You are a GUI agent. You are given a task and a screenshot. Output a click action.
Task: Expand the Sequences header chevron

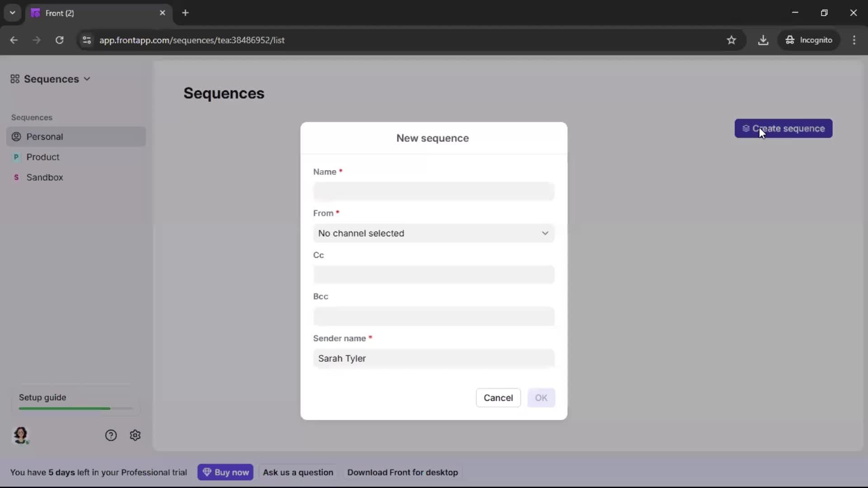(x=87, y=79)
